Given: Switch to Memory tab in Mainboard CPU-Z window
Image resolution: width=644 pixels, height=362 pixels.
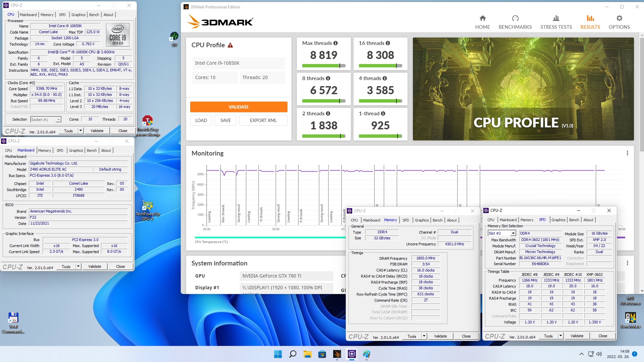Looking at the screenshot, I should click(x=45, y=150).
